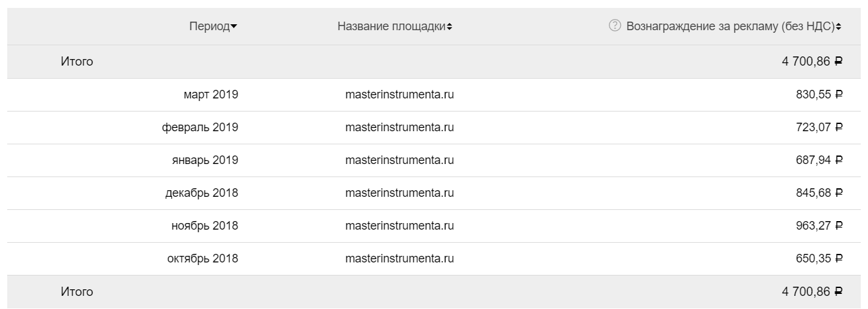Sort by Название площадки header text

pyautogui.click(x=391, y=26)
